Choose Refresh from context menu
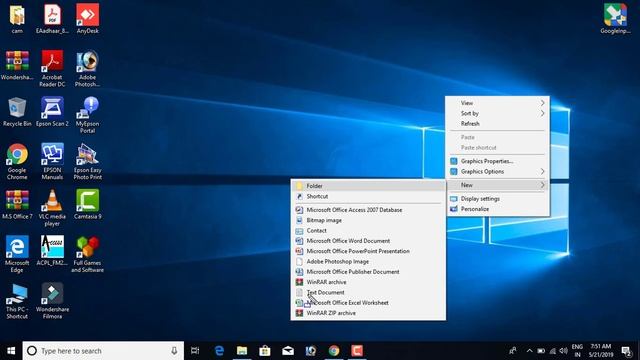This screenshot has width=640, height=360. 498,123
